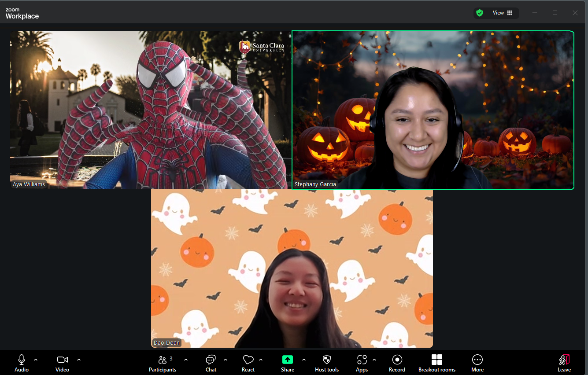The width and height of the screenshot is (588, 375).
Task: Select Dao Doan's video tile
Action: pyautogui.click(x=292, y=268)
